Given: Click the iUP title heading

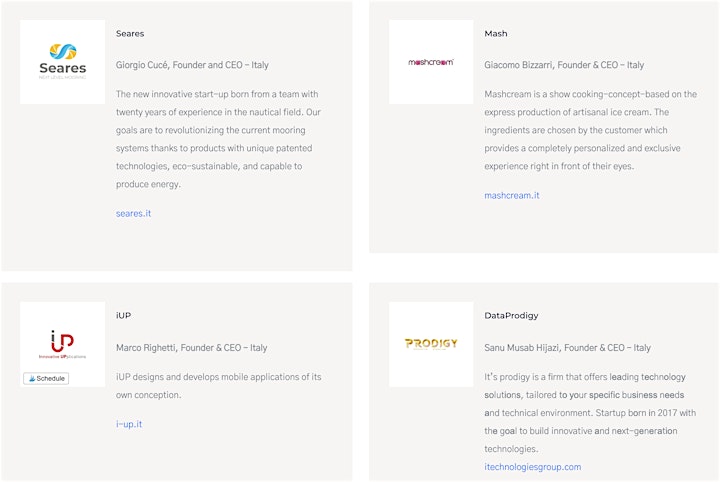Looking at the screenshot, I should point(124,315).
